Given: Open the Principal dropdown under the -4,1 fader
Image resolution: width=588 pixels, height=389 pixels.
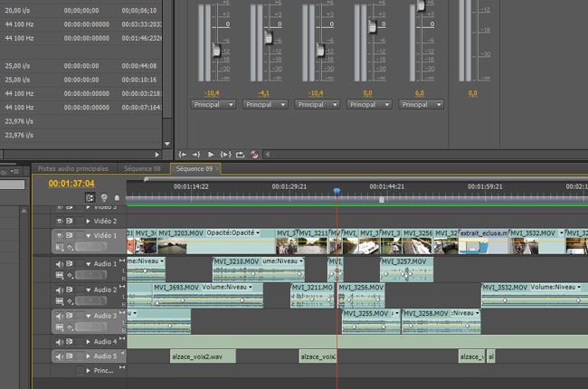Looking at the screenshot, I should point(266,104).
